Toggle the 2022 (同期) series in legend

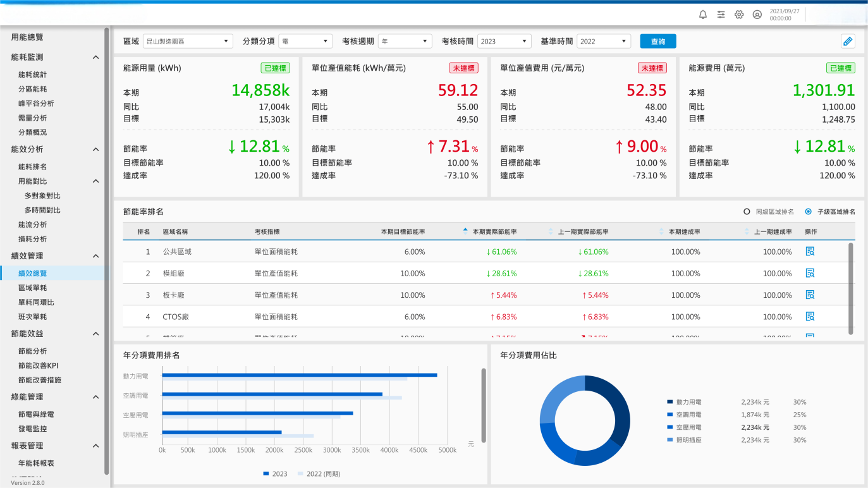tap(319, 473)
